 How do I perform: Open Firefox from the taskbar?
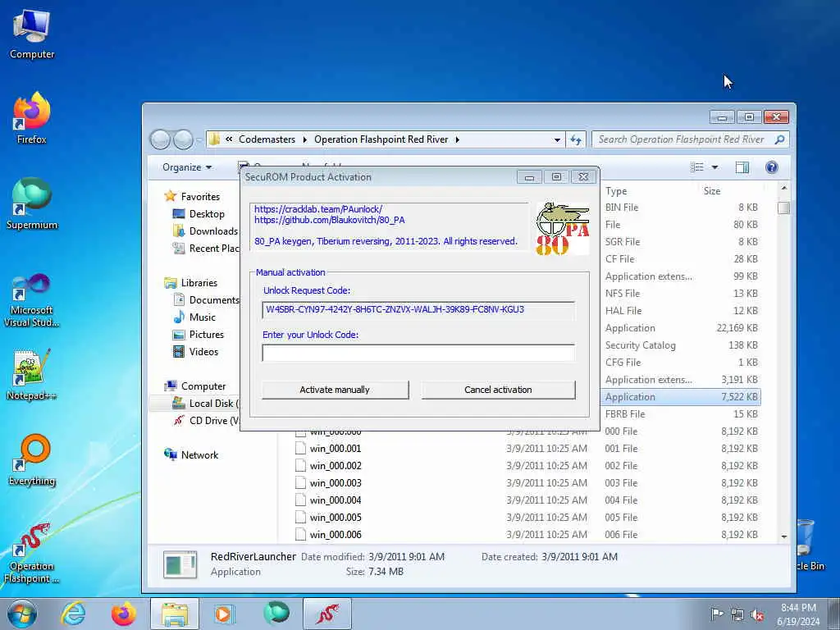coord(123,614)
